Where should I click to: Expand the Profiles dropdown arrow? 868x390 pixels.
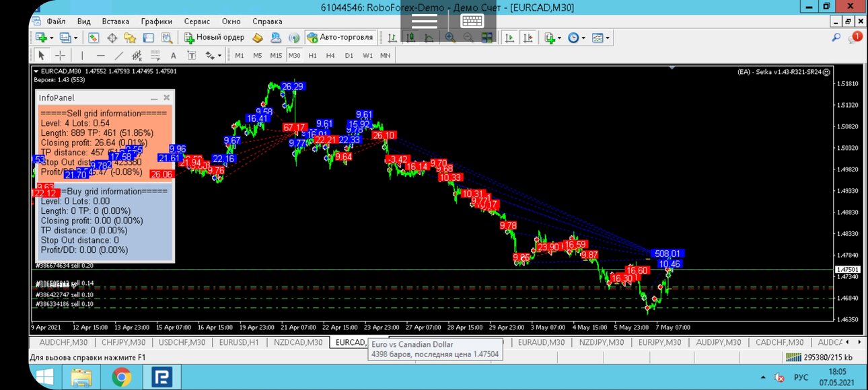[75, 38]
